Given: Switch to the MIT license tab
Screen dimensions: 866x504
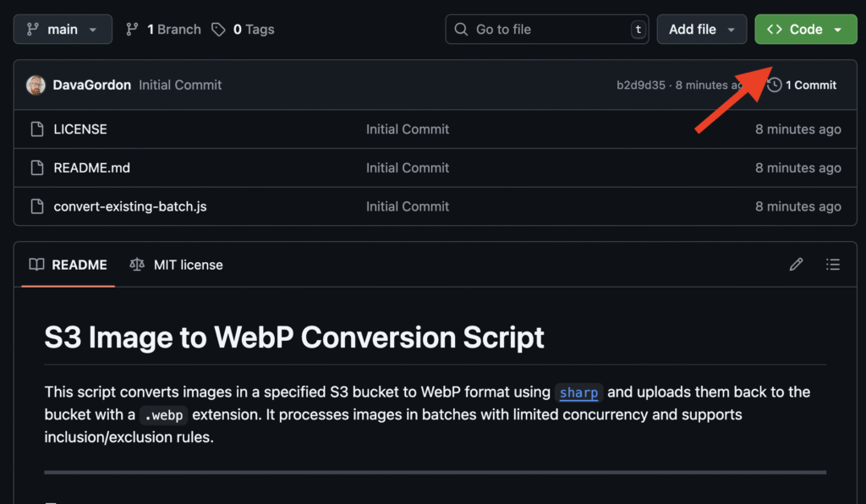Looking at the screenshot, I should 176,265.
